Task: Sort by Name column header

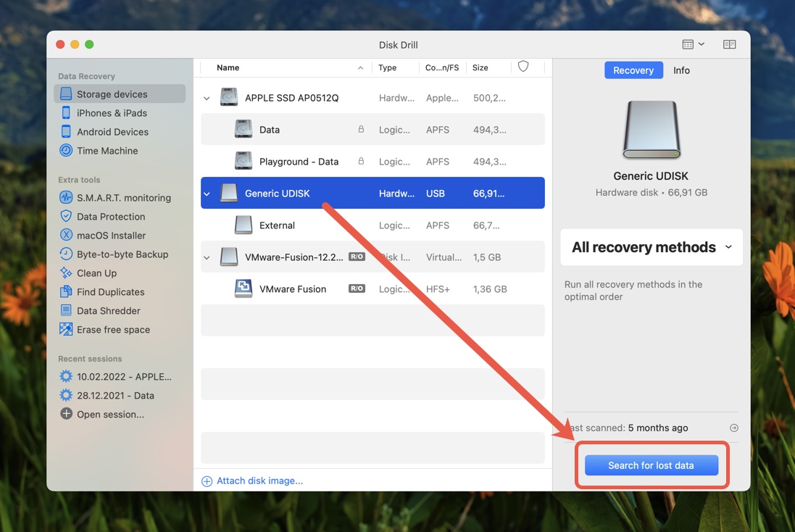Action: (x=228, y=67)
